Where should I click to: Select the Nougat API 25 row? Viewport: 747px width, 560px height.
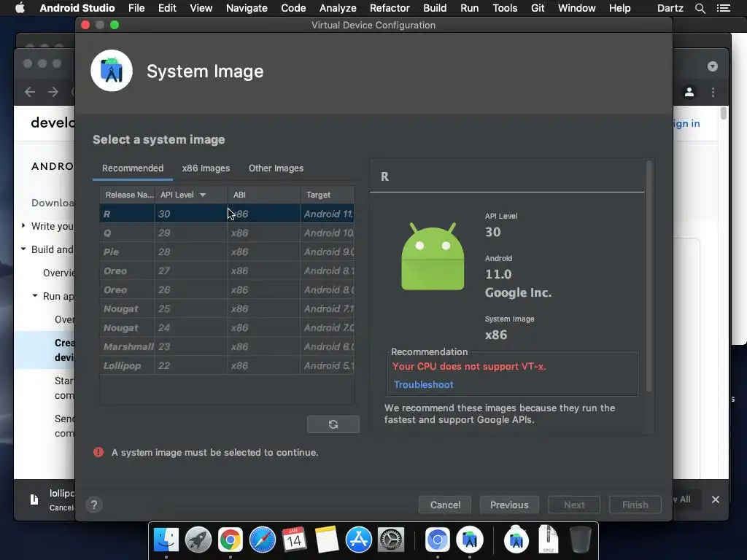tap(227, 309)
